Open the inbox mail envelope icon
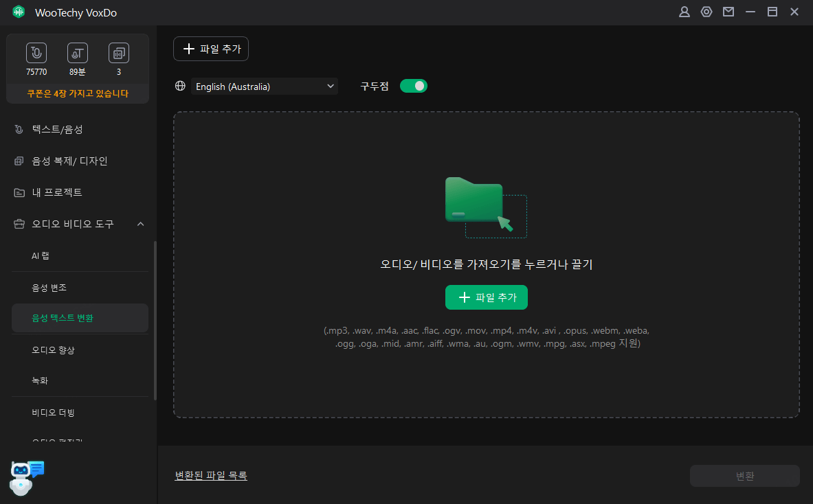This screenshot has width=813, height=504. point(728,12)
